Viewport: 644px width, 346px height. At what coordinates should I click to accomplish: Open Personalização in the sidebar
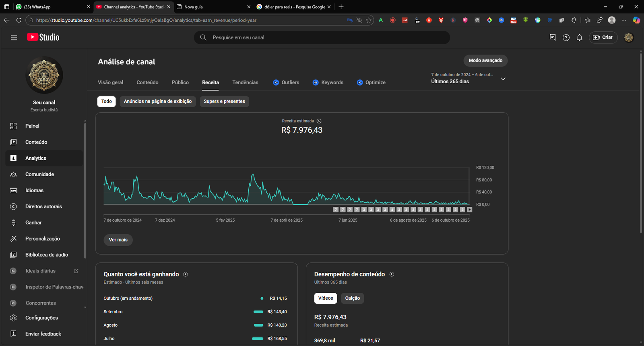[42, 239]
